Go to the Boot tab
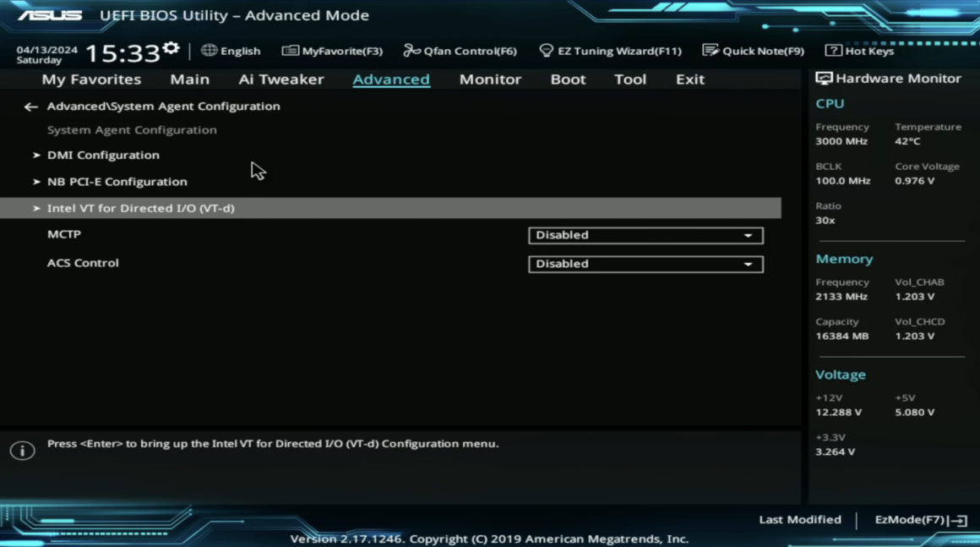The width and height of the screenshot is (980, 547). pos(568,79)
